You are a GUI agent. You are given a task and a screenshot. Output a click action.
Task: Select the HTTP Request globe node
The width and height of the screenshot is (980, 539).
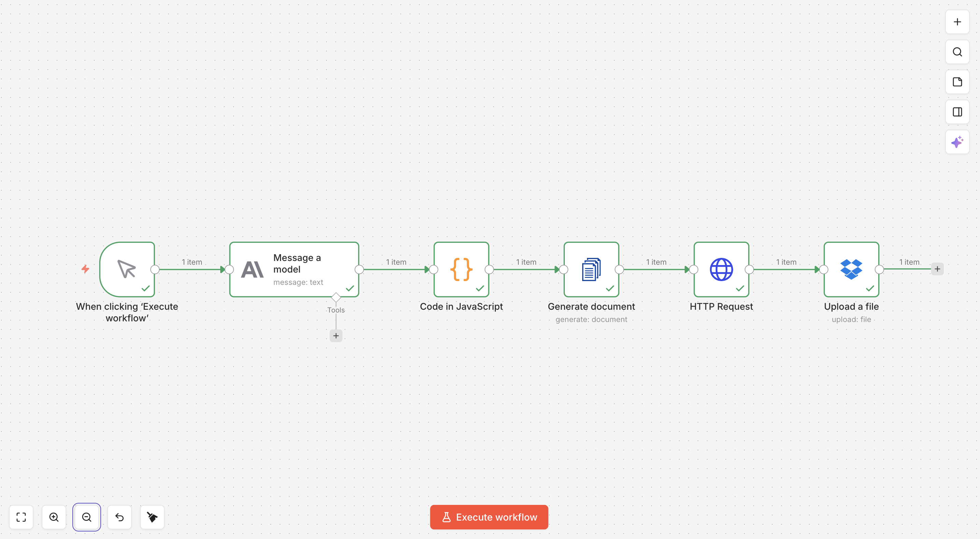pyautogui.click(x=721, y=269)
